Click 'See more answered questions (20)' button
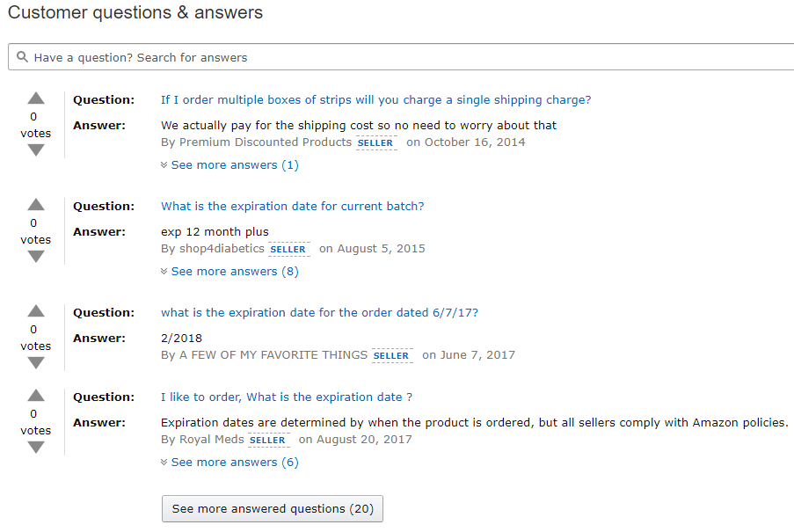794x532 pixels. 272,508
